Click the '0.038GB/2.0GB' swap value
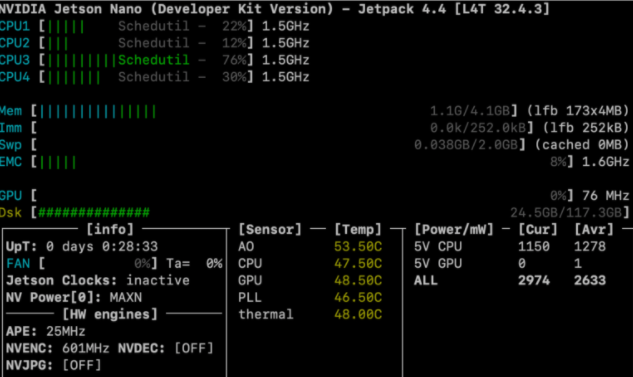Image resolution: width=633 pixels, height=377 pixels. [x=466, y=145]
